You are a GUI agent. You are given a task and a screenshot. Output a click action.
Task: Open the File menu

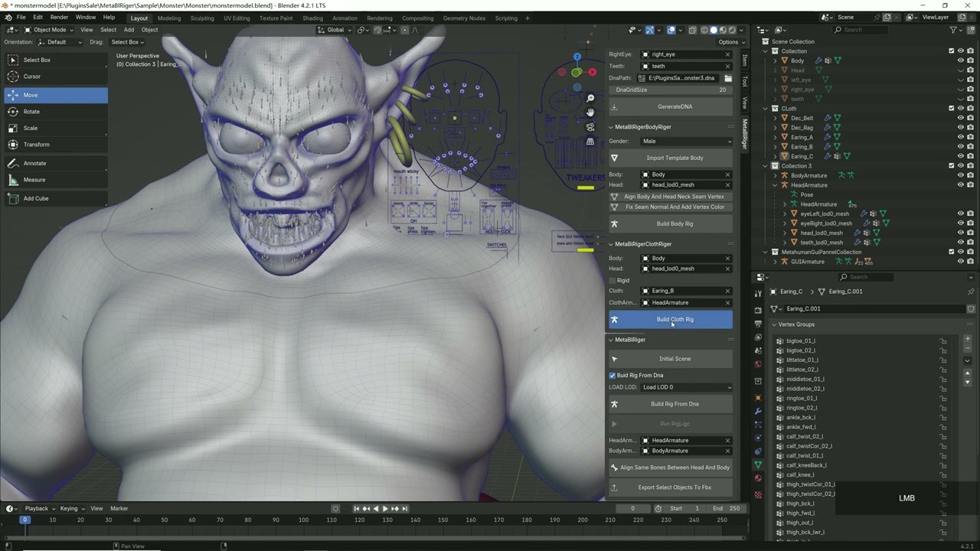21,18
